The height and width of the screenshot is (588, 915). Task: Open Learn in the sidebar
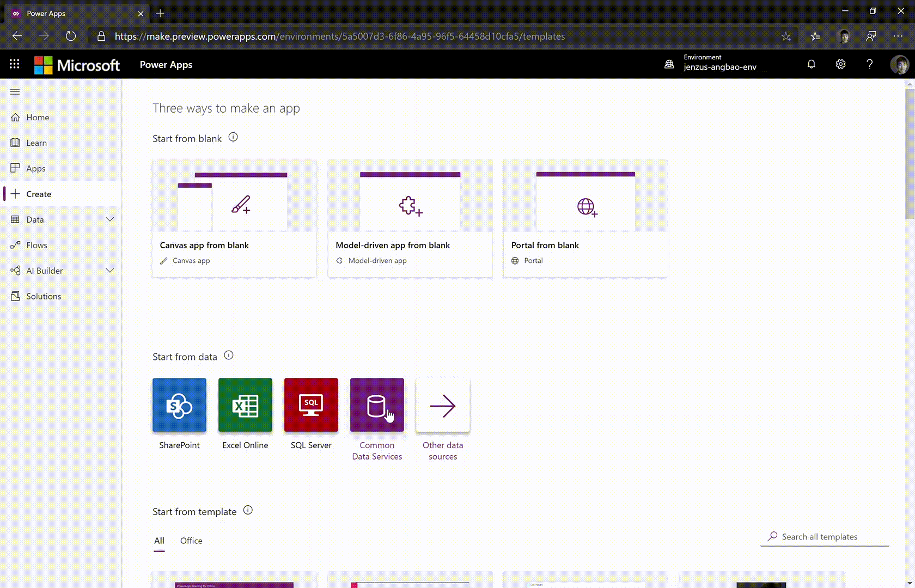(61, 143)
